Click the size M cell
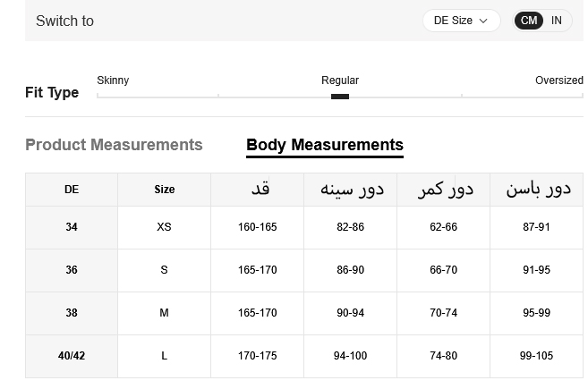Screen dimensions: 588x389 (164, 313)
